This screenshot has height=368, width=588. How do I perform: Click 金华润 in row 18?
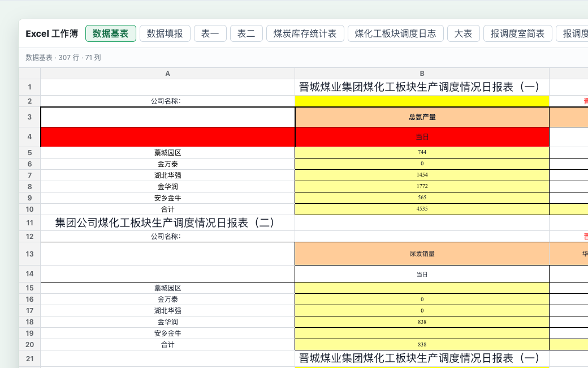tap(167, 322)
